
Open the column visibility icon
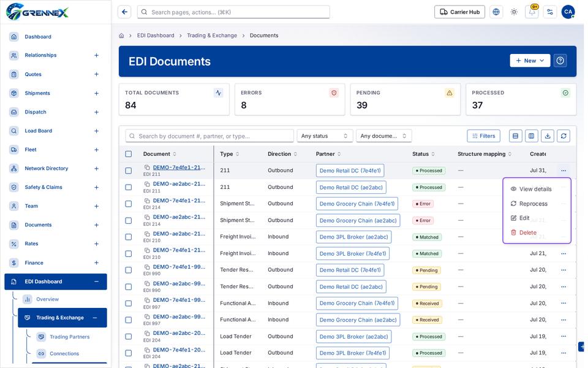coord(532,136)
